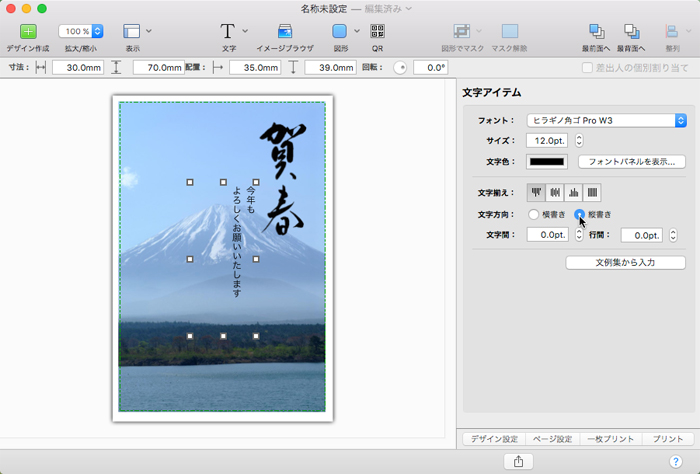700x474 pixels.
Task: Expand the フォント font selection dropdown
Action: click(x=603, y=120)
